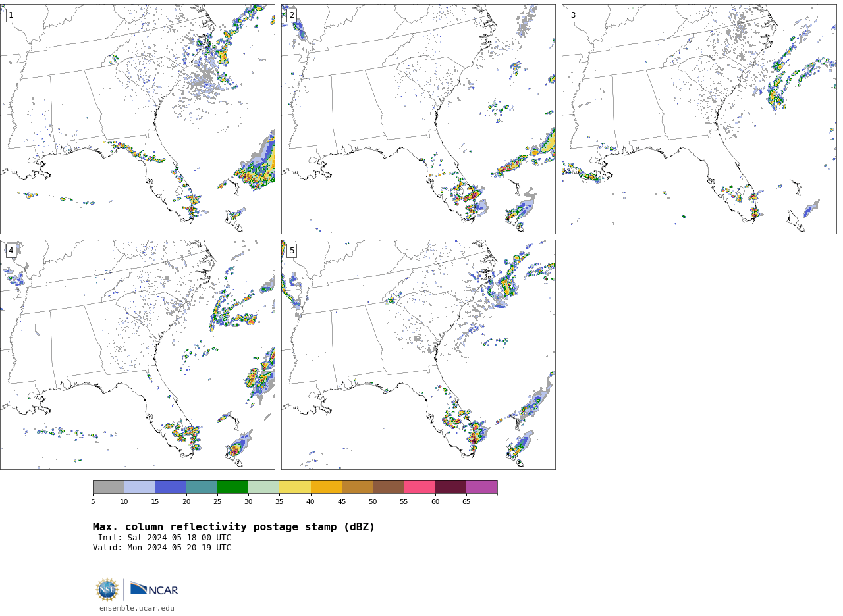Click the NSF logo icon
Screen dimensions: 843x616
107,590
